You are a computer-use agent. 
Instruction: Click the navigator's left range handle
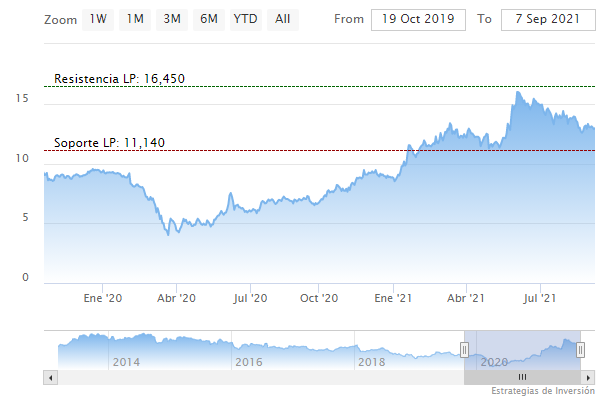(x=464, y=348)
